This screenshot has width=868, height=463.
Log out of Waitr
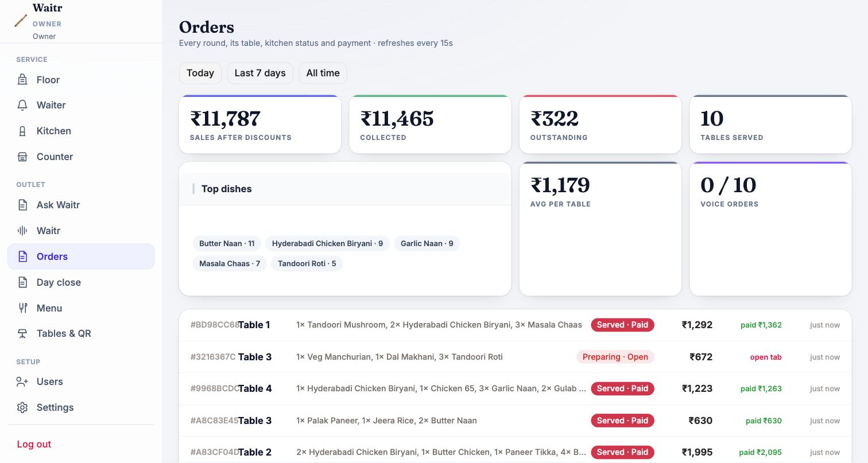pyautogui.click(x=34, y=444)
